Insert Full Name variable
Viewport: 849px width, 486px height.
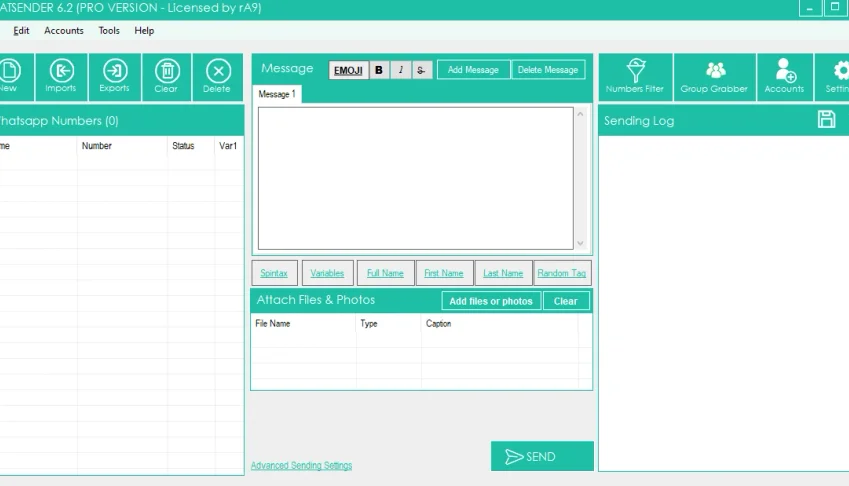(x=386, y=273)
